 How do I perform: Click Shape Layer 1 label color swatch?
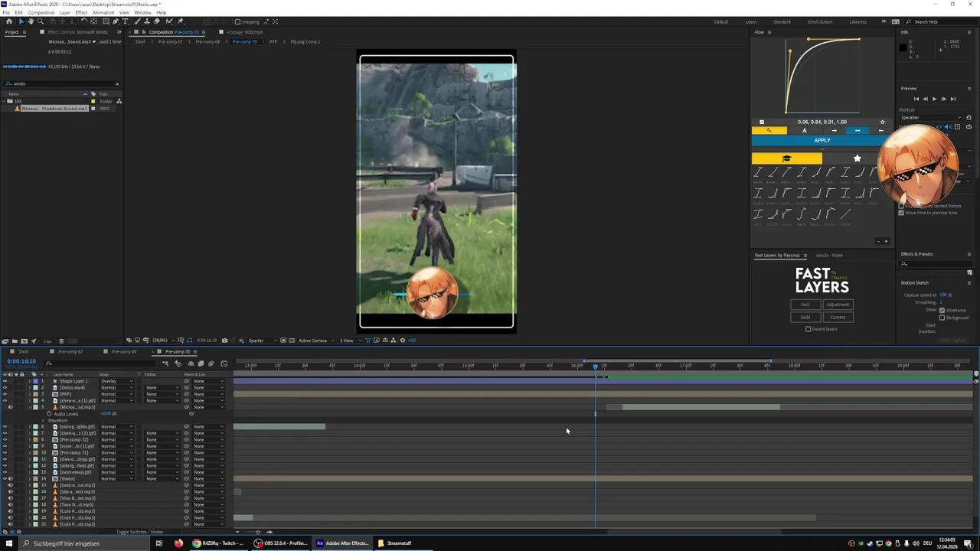(x=35, y=381)
